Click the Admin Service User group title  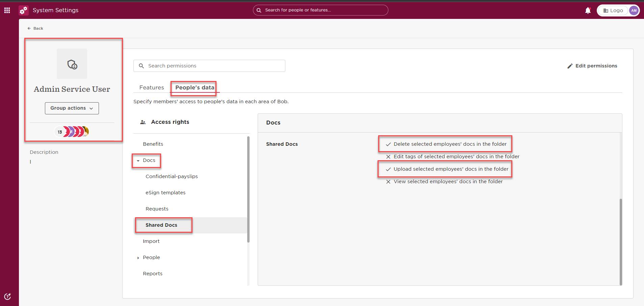pos(72,89)
